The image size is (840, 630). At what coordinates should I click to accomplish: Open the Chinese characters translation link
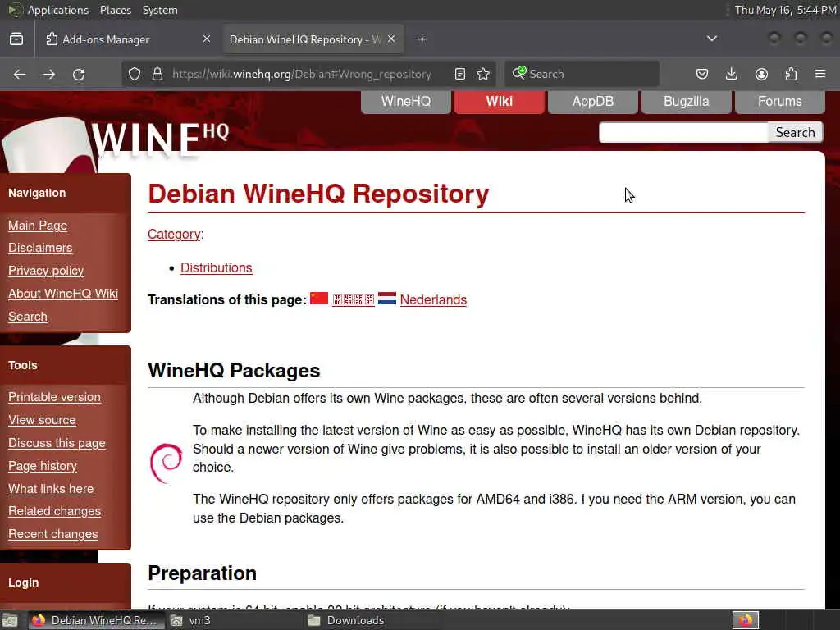354,299
